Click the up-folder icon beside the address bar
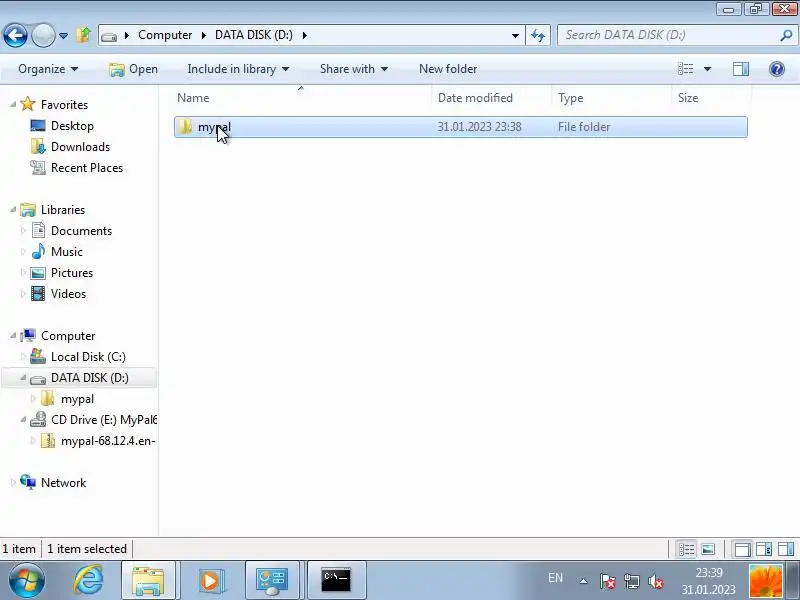This screenshot has height=600, width=800. [83, 35]
